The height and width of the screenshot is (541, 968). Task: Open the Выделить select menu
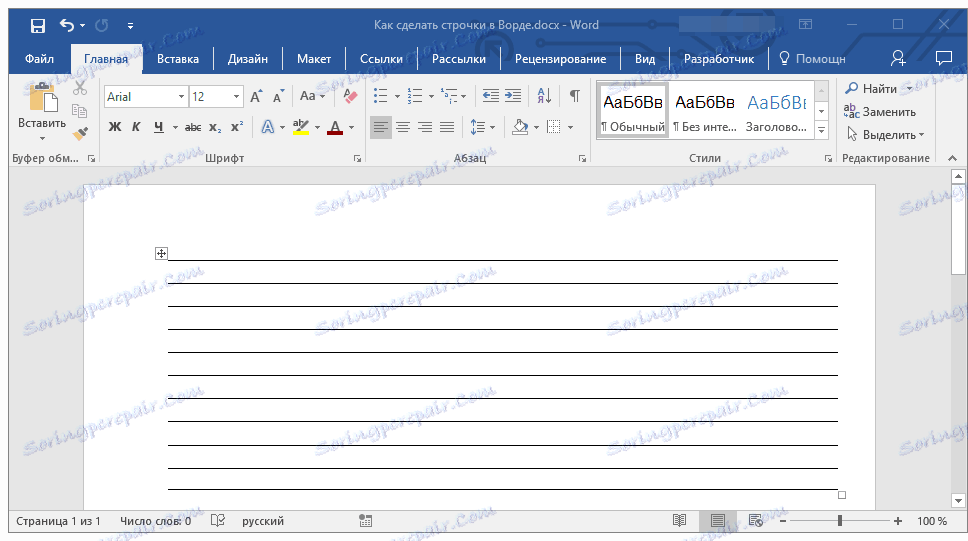(x=885, y=135)
